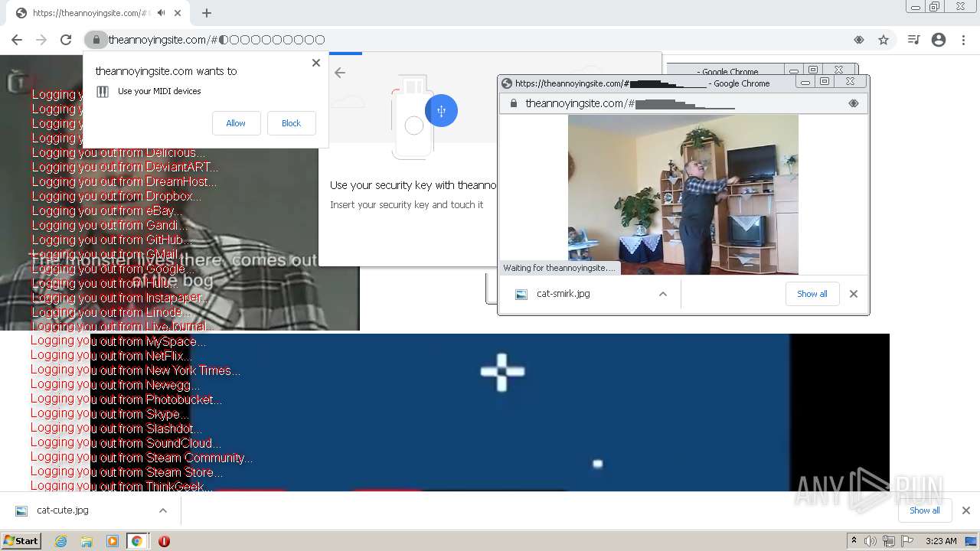Show hidden tray icons arrow
Image resolution: width=980 pixels, height=551 pixels.
click(854, 541)
